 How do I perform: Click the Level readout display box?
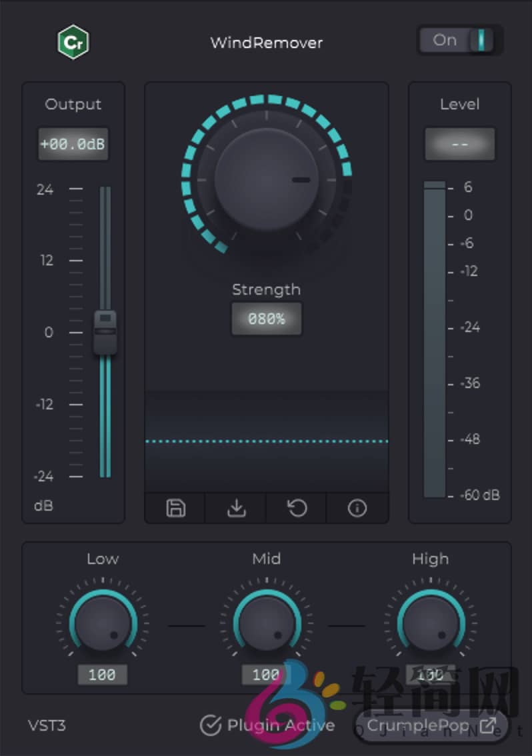[459, 144]
